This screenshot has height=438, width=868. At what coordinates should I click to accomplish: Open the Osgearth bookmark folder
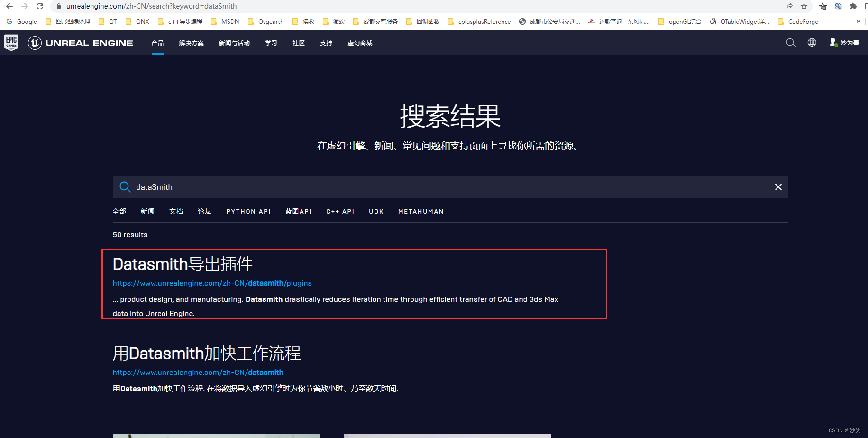[x=266, y=21]
